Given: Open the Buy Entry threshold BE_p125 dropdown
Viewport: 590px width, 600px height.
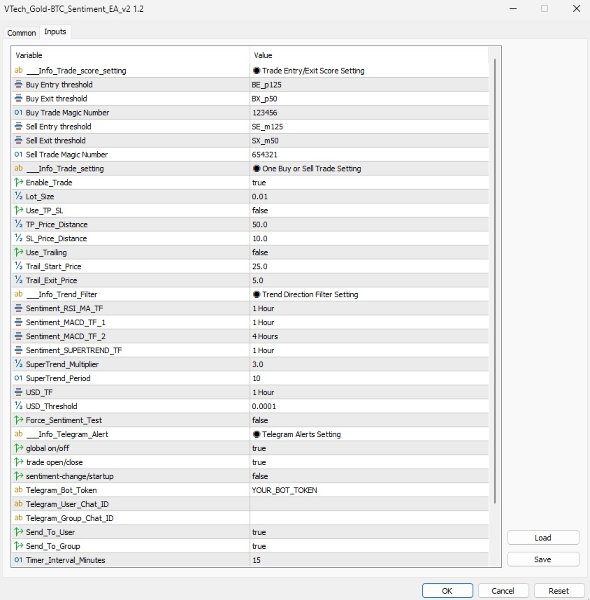Looking at the screenshot, I should coord(369,85).
